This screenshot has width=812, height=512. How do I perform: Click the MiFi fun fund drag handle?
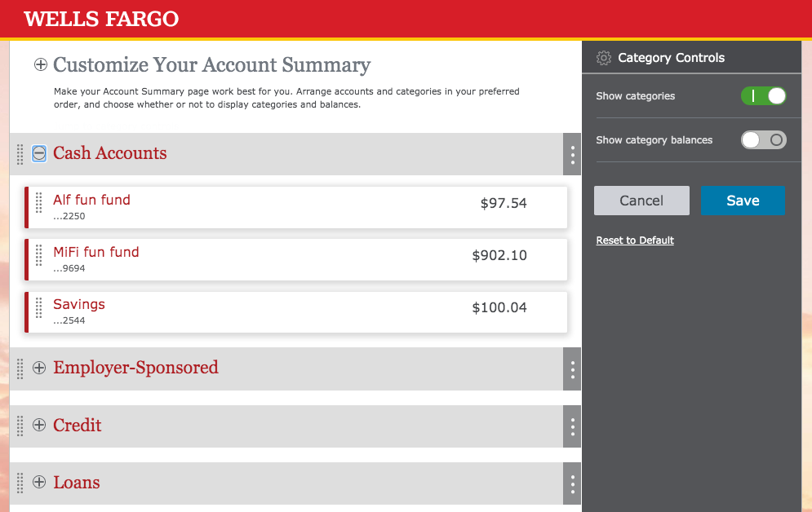click(39, 255)
